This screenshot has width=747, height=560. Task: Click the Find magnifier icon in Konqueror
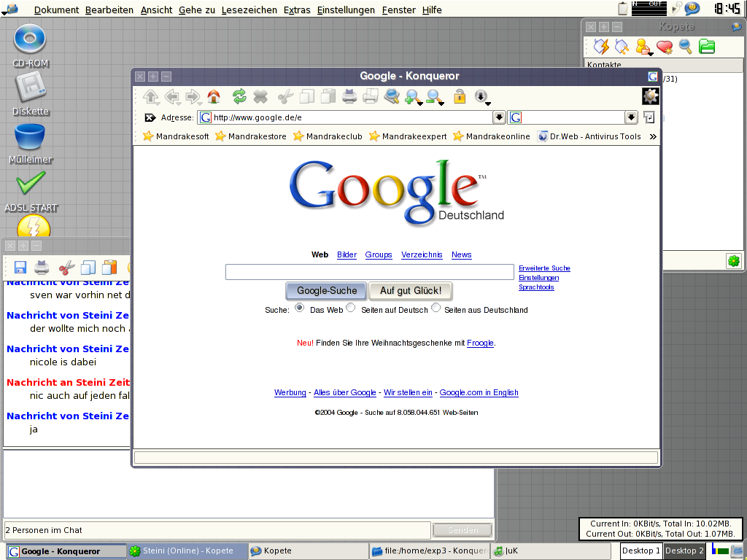click(392, 97)
